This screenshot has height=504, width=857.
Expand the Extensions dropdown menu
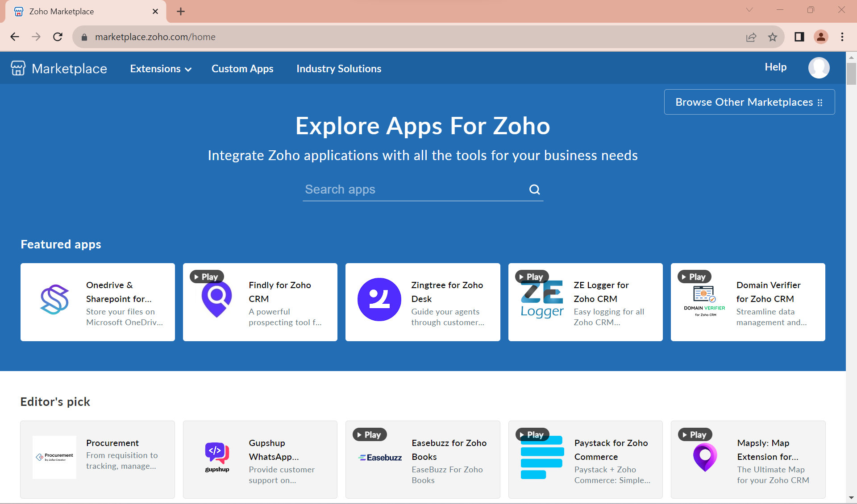[161, 69]
